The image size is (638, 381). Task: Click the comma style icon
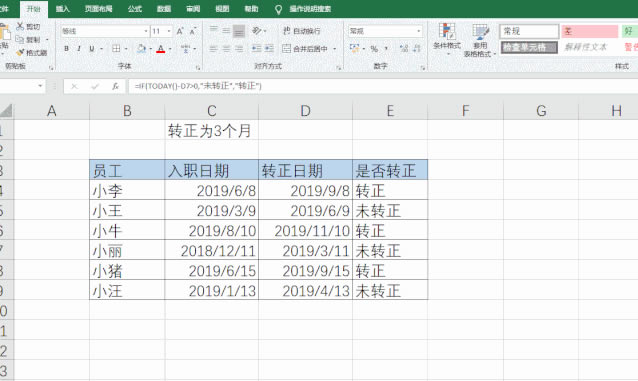coord(386,49)
